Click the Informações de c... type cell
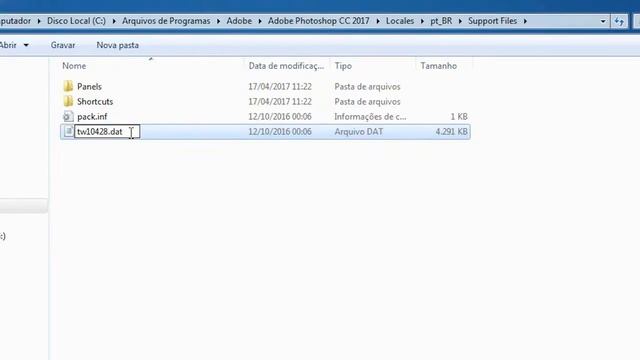640x360 pixels. click(x=370, y=117)
